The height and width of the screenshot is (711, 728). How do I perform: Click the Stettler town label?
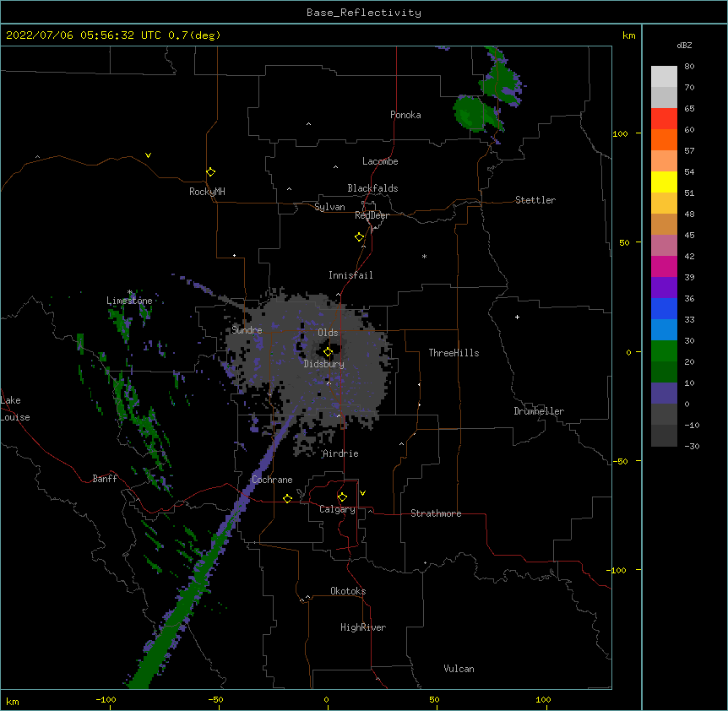[x=535, y=200]
